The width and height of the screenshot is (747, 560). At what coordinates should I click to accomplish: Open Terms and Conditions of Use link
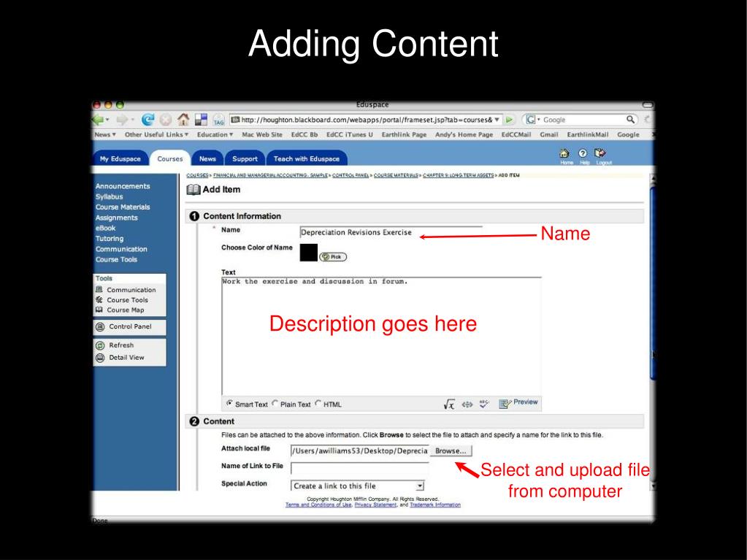318,505
